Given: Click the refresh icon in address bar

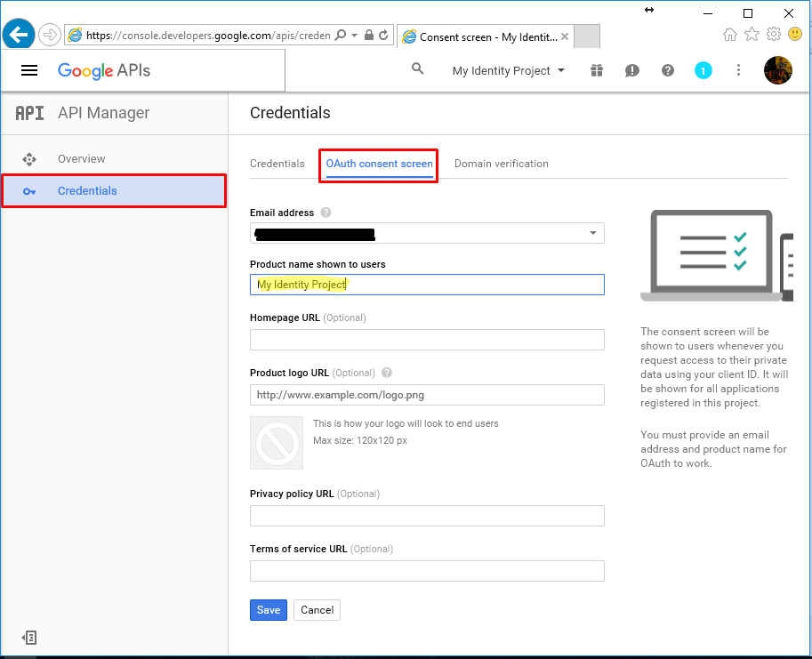Looking at the screenshot, I should [x=383, y=36].
